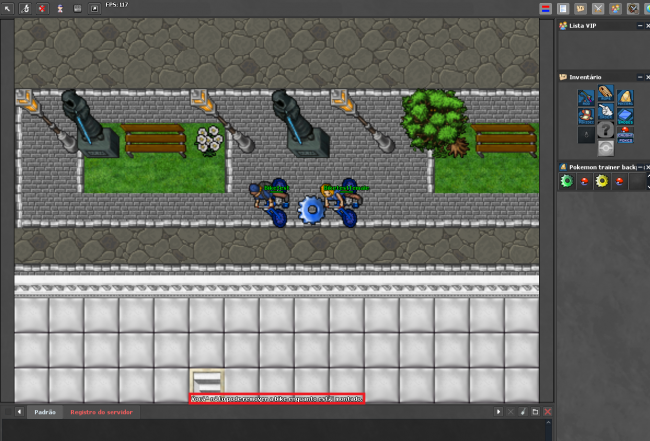Viewport: 650px width, 441px height.
Task: Click the left biker character
Action: tap(269, 203)
